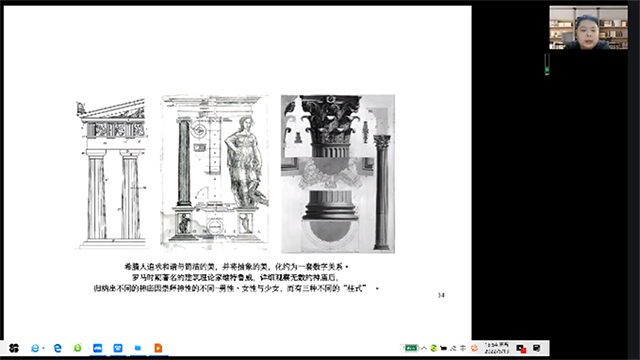Open the taskbar clock and date

coord(497,348)
